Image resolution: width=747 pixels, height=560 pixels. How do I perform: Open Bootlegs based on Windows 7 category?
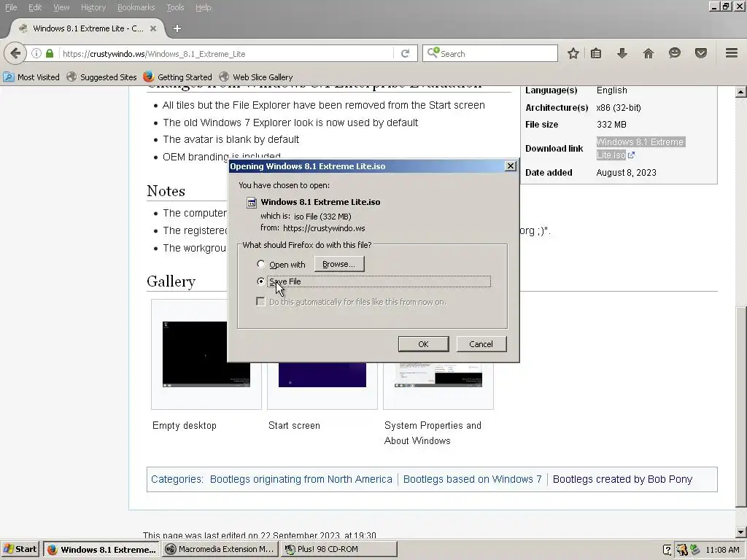[472, 479]
